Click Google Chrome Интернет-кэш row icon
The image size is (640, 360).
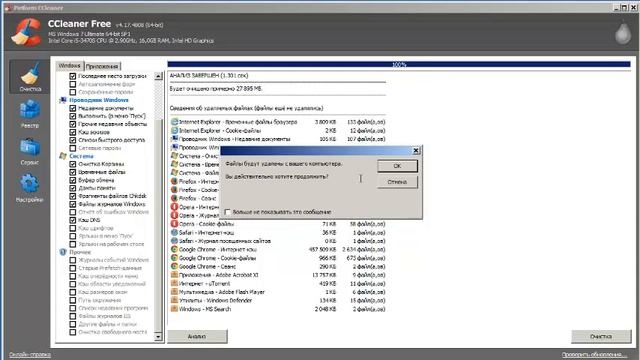[x=174, y=249]
